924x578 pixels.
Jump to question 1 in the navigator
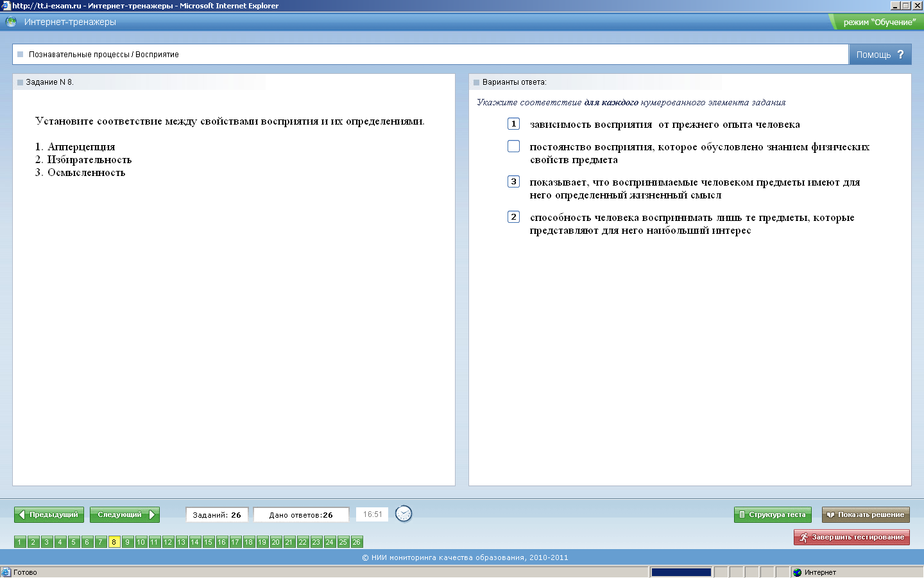[20, 542]
